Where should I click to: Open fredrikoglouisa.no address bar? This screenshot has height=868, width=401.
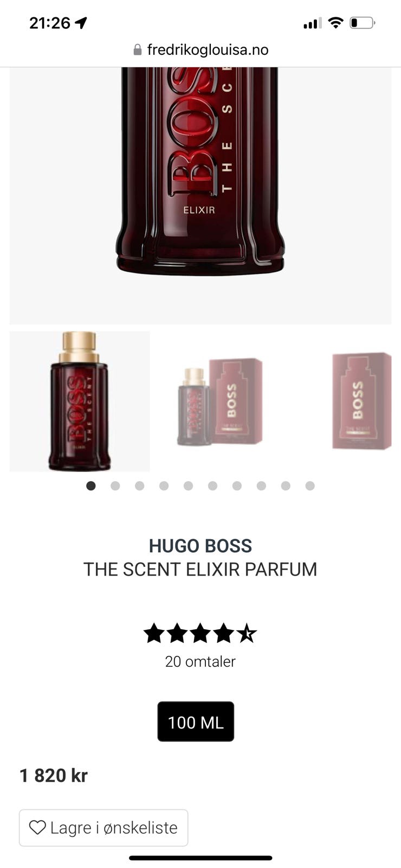point(200,50)
